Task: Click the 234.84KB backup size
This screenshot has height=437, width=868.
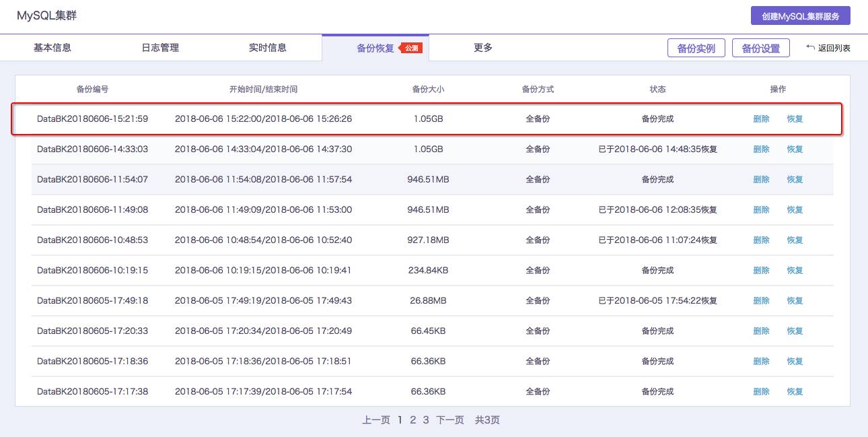Action: 429,271
